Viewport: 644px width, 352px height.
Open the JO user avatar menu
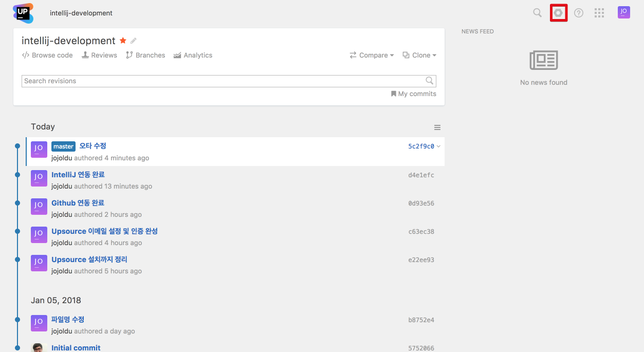pyautogui.click(x=624, y=12)
